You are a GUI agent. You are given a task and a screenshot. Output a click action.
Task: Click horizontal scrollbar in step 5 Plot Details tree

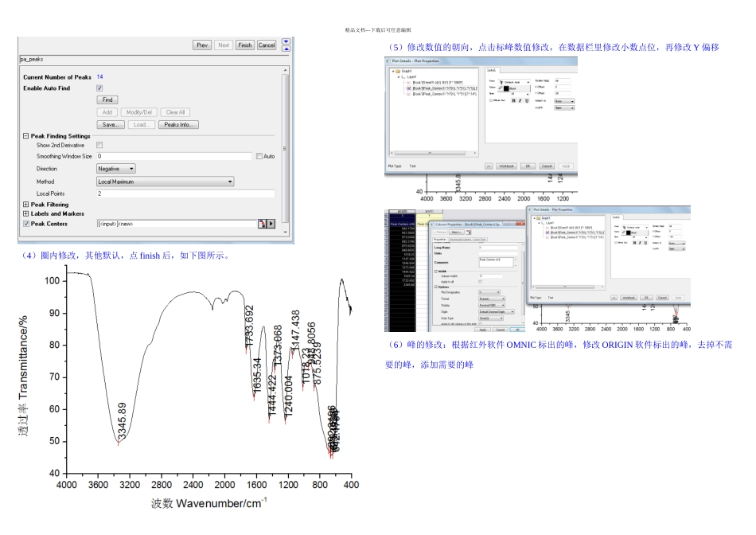(x=434, y=153)
